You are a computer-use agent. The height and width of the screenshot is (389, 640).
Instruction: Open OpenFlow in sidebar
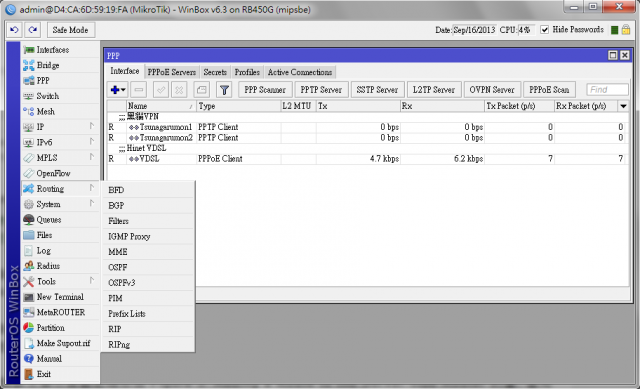pyautogui.click(x=60, y=173)
